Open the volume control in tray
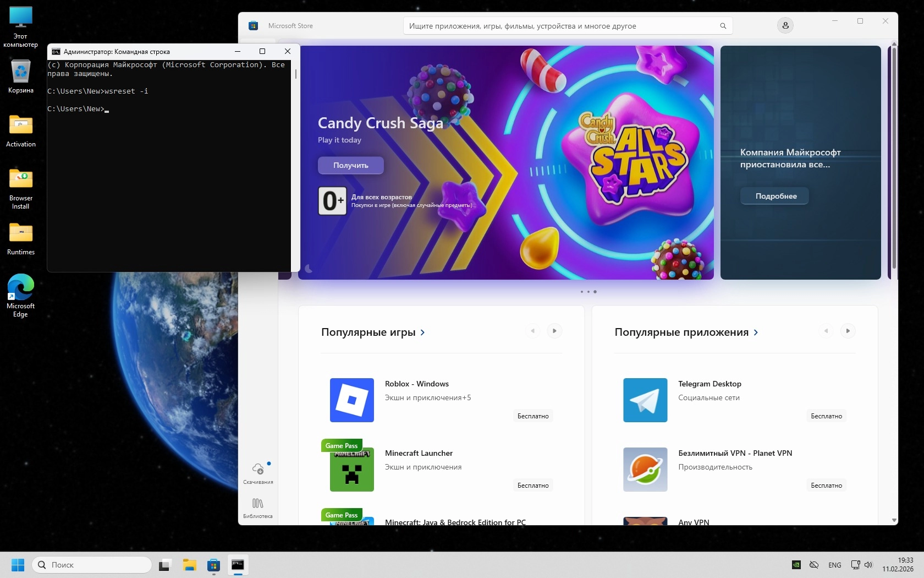Image resolution: width=924 pixels, height=578 pixels. click(x=868, y=565)
